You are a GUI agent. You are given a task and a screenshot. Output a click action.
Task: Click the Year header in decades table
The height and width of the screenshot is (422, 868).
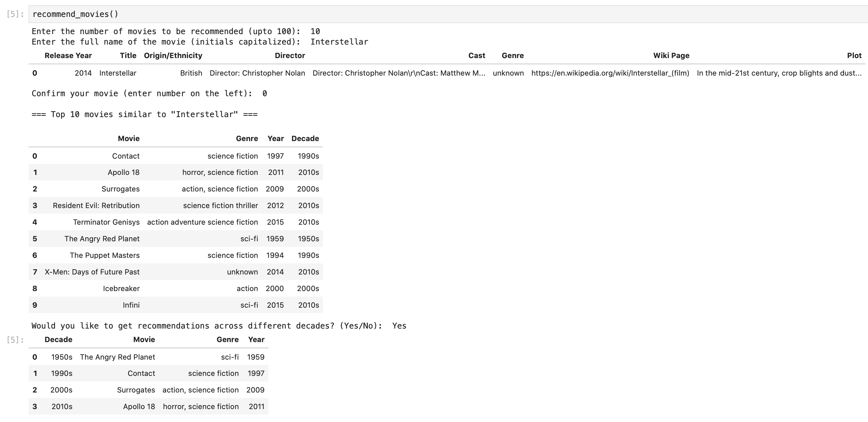click(256, 340)
